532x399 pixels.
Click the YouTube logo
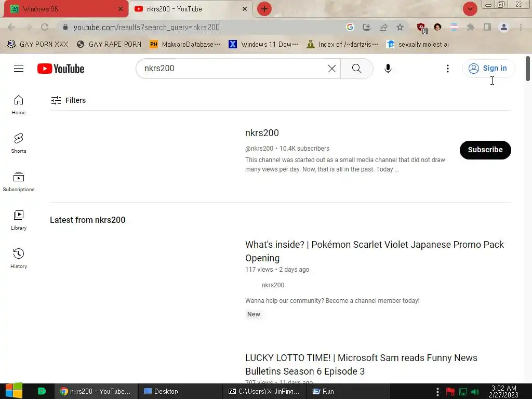coord(61,69)
